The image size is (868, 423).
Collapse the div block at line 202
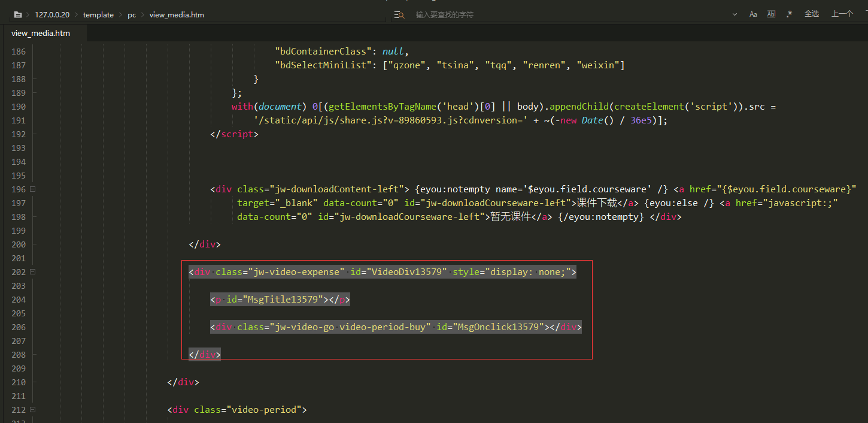coord(32,272)
